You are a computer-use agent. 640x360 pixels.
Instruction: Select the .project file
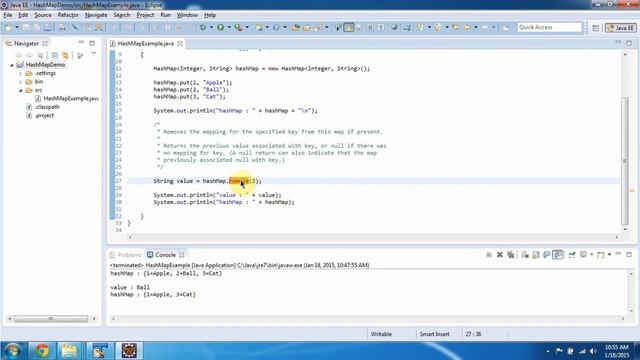click(44, 116)
